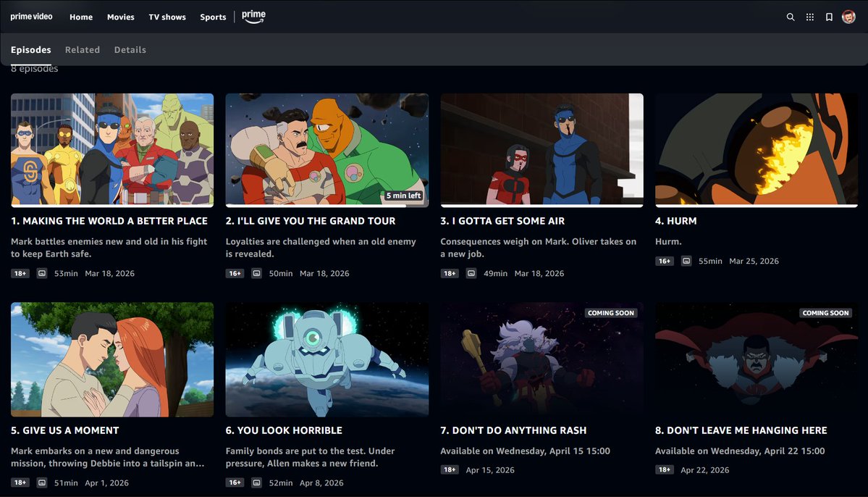
Task: Open Don't Leave Me Hanging Here thumbnail
Action: tap(757, 359)
